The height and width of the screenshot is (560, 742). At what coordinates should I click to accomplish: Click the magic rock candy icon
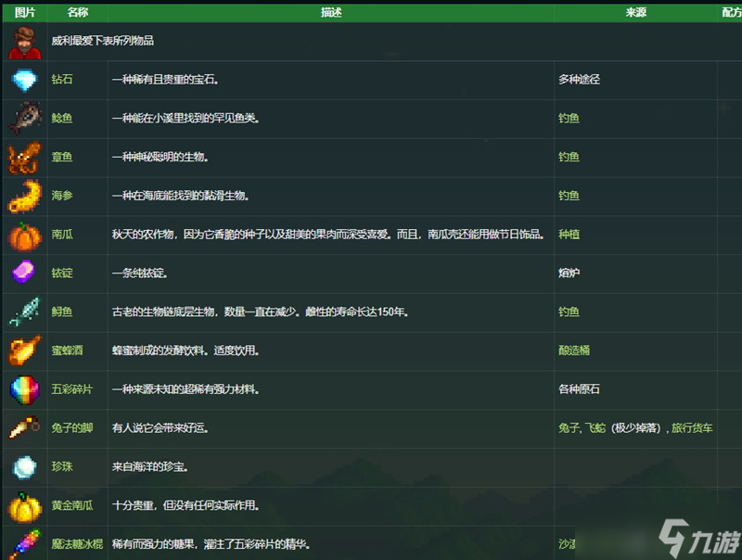[x=25, y=544]
